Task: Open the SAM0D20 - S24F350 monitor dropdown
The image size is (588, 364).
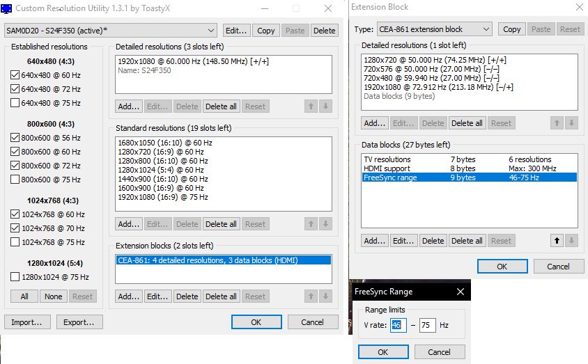Action: pos(111,31)
